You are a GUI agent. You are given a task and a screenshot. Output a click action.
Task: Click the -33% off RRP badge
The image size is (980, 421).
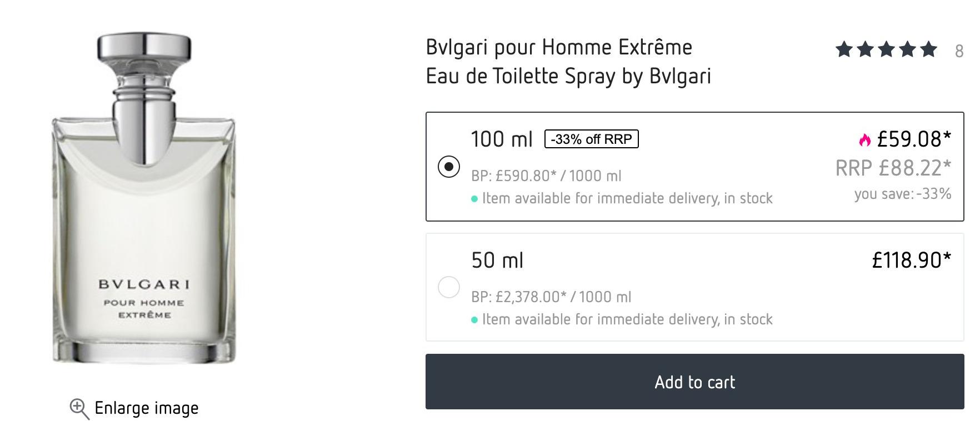[x=592, y=139]
